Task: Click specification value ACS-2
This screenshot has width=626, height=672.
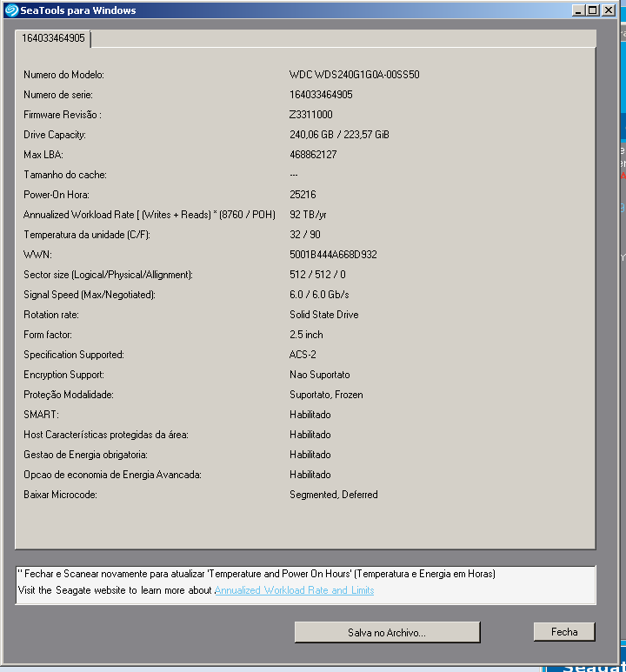Action: click(x=303, y=355)
